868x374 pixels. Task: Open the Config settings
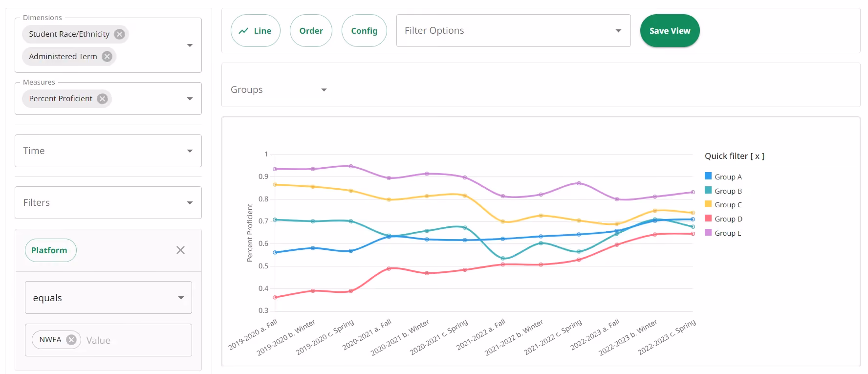364,31
